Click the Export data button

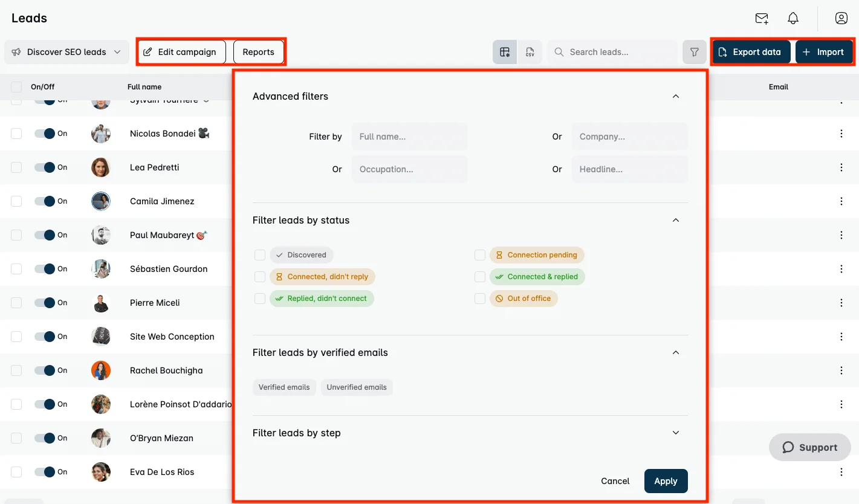(x=751, y=52)
